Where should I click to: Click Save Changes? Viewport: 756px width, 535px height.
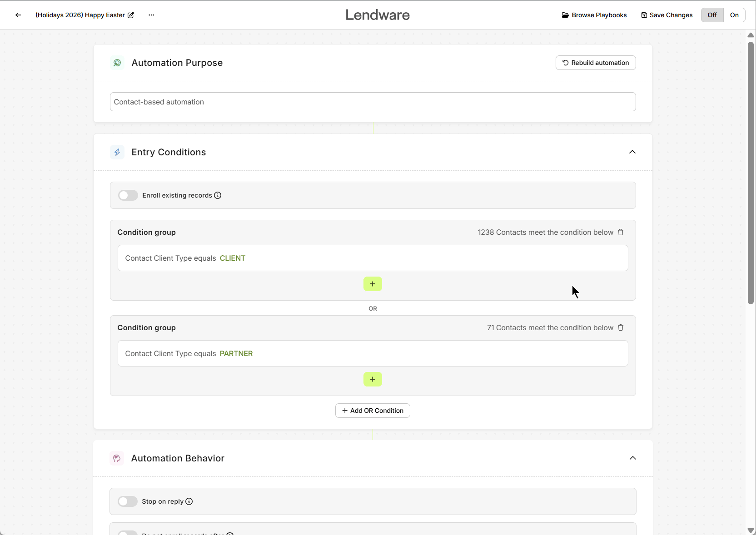point(666,15)
